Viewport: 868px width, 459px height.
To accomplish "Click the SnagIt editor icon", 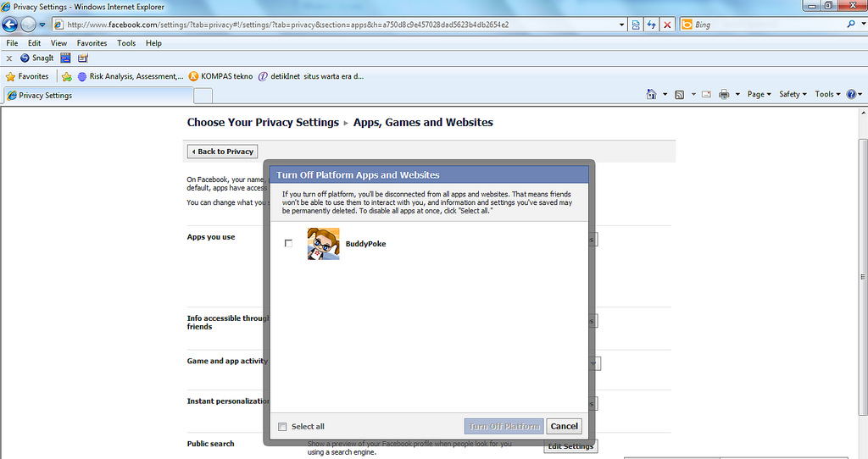I will (82, 58).
